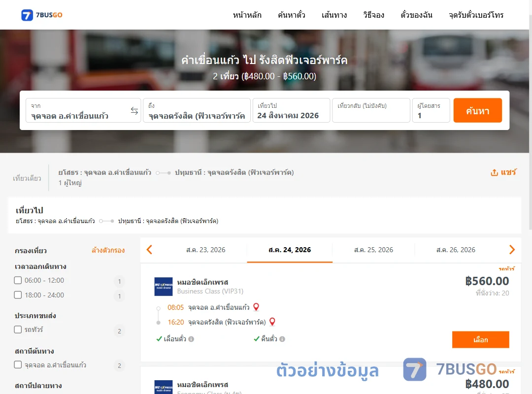Open เส้นทาง menu item
The height and width of the screenshot is (394, 532).
click(x=334, y=15)
